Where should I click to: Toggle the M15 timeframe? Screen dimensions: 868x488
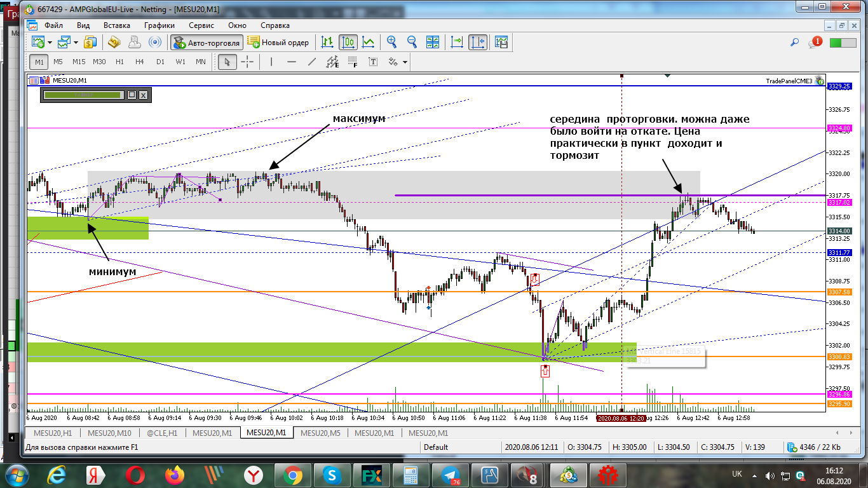[x=79, y=62]
